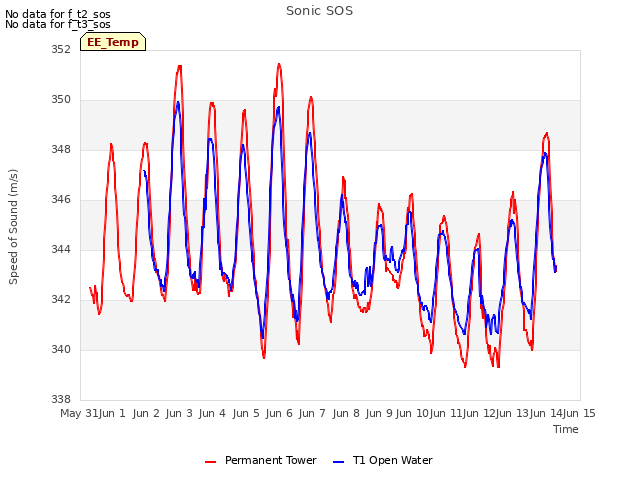Click the May 31 x-axis label
Viewport: 640px width, 480px height.
[x=79, y=413]
